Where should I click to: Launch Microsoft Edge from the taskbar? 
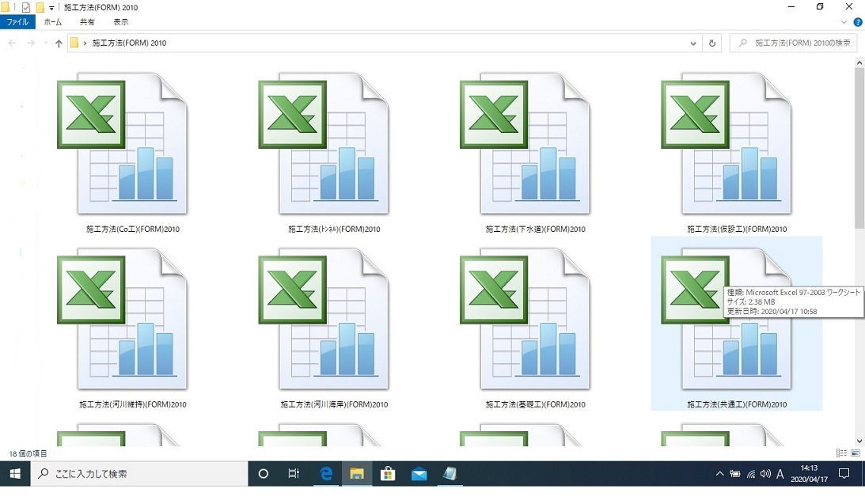click(x=326, y=474)
